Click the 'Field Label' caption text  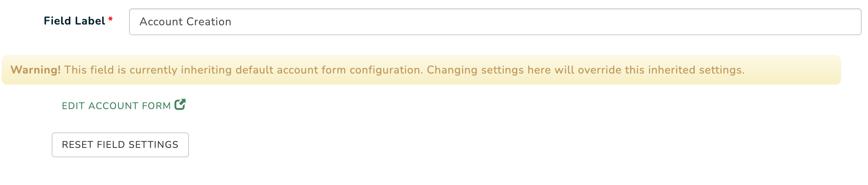[75, 21]
